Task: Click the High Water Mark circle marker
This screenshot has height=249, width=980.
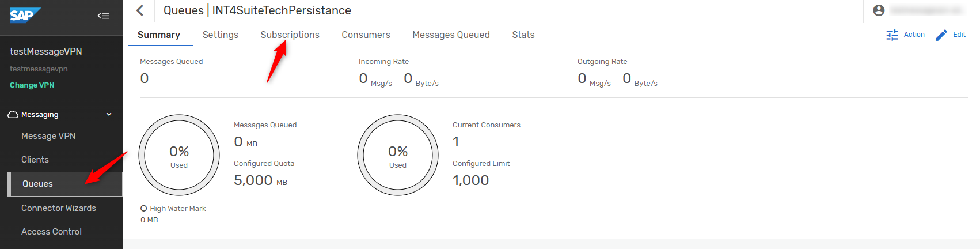Action: [x=144, y=209]
